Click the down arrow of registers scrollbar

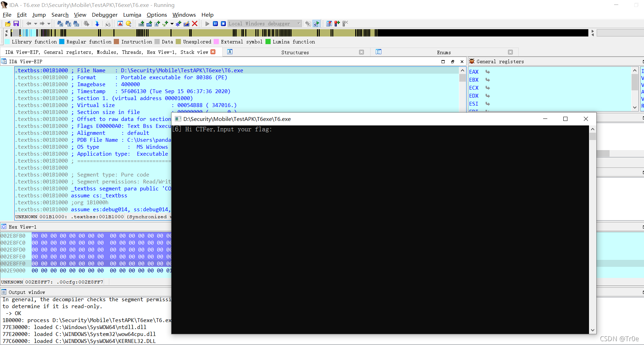pos(635,107)
